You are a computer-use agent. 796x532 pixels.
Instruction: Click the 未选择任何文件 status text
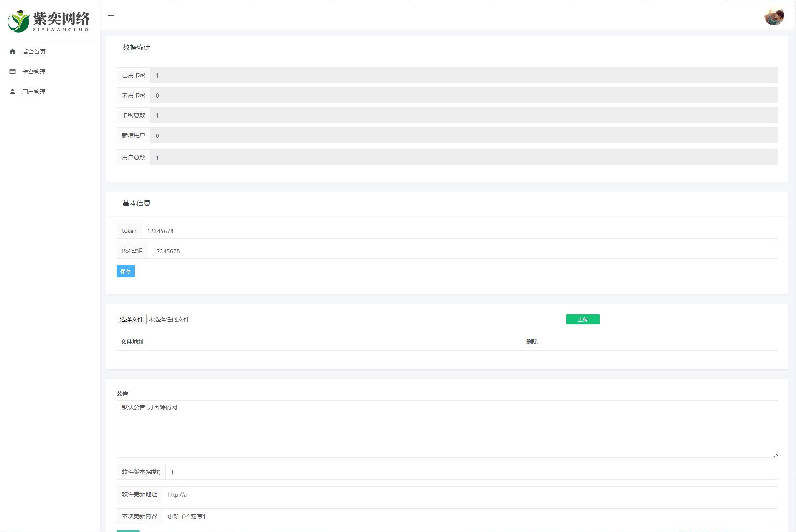(169, 319)
